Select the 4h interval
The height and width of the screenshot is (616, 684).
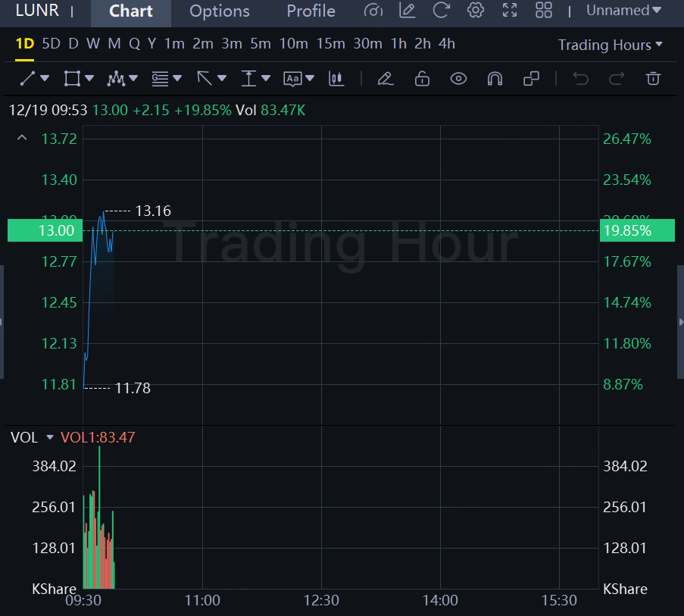[447, 44]
